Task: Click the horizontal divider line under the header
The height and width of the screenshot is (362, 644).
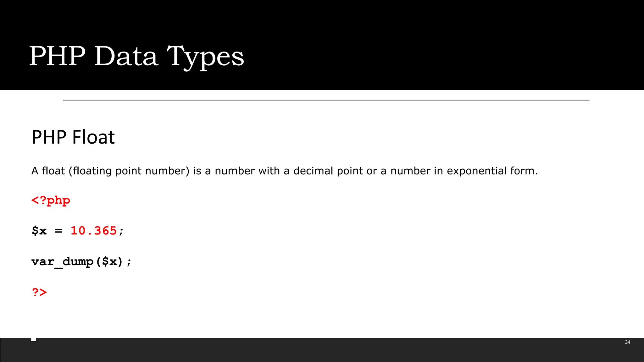Action: (326, 100)
